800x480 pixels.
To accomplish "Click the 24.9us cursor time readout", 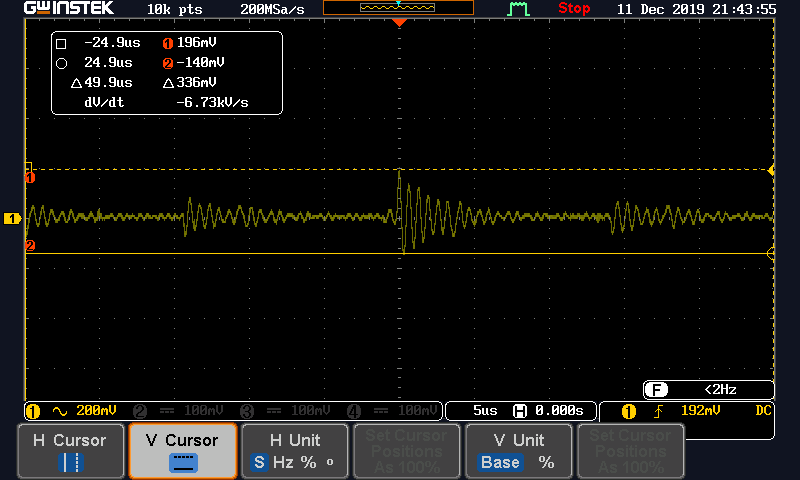I will 108,62.
